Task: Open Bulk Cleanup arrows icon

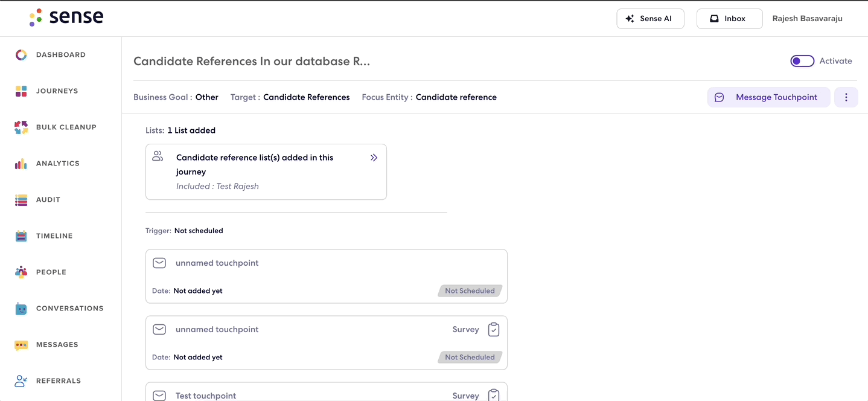Action: tap(21, 127)
